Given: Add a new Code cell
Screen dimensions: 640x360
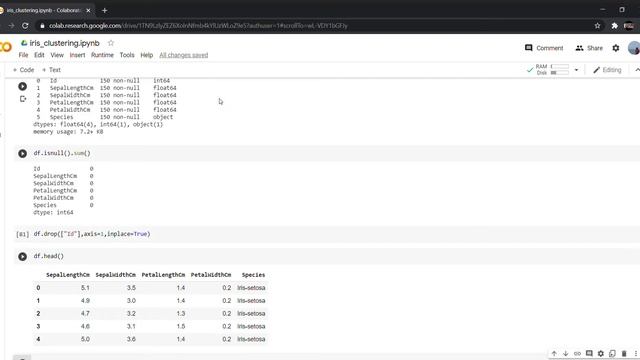Looking at the screenshot, I should point(23,70).
